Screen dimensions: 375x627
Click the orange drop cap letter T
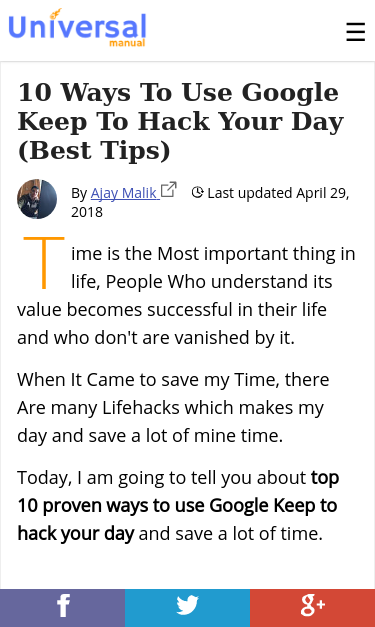click(x=44, y=263)
